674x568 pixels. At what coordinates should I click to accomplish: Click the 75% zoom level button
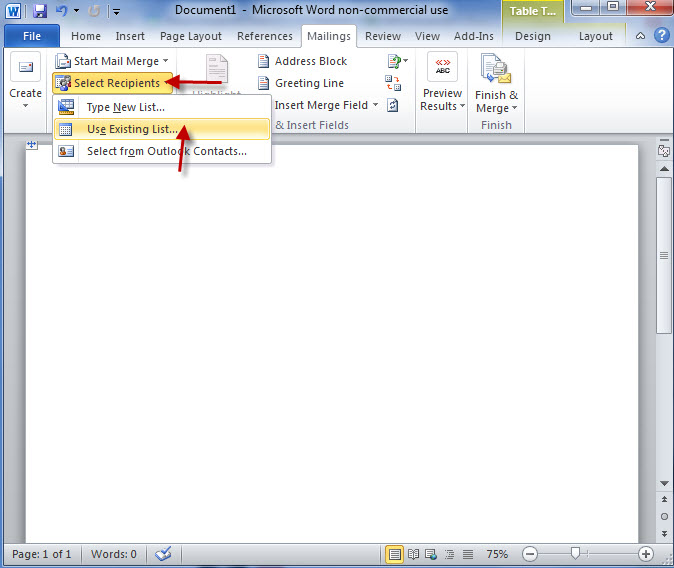point(497,554)
